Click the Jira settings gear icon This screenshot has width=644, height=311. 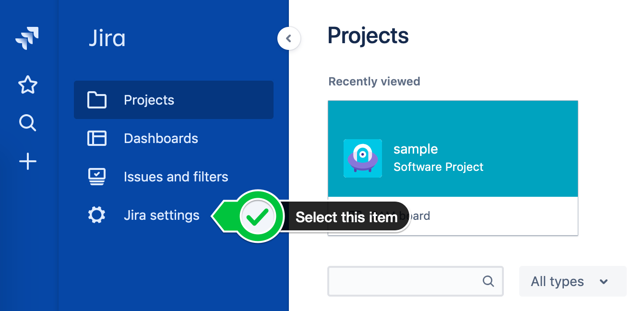point(97,215)
